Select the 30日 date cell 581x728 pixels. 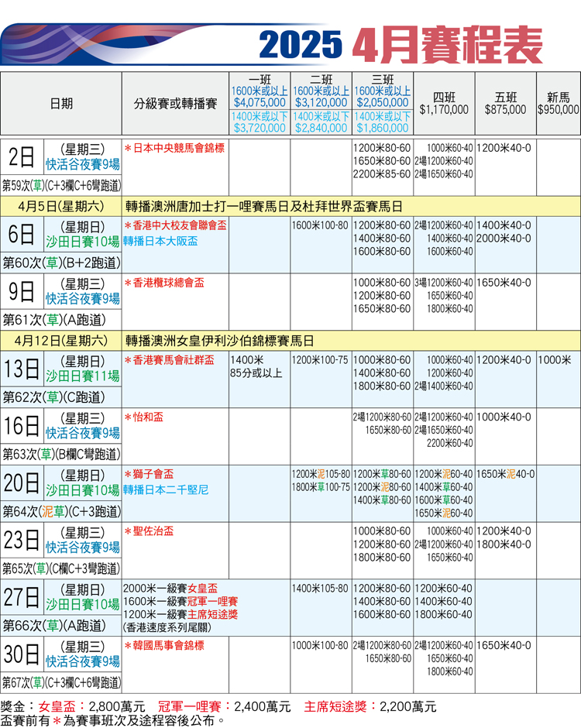[22, 654]
